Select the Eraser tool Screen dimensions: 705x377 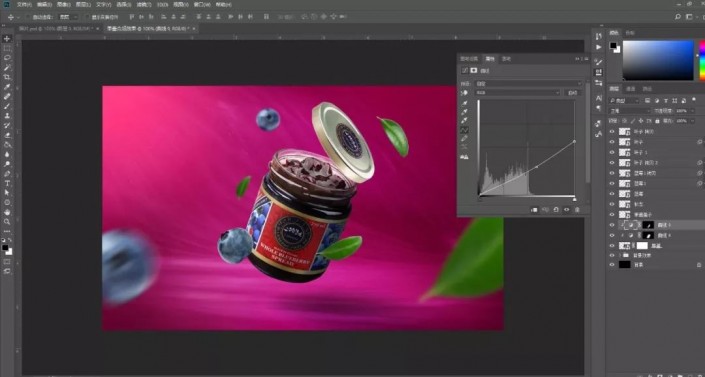7,135
